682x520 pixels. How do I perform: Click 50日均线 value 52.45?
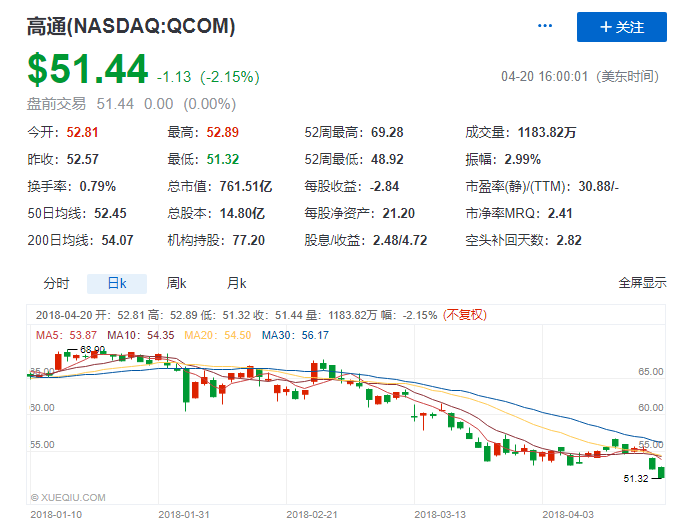coord(110,213)
